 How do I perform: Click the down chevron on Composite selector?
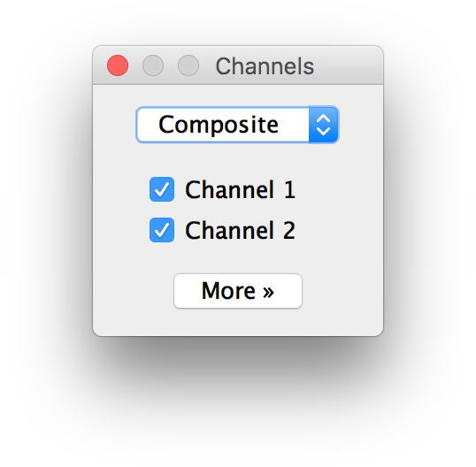323,131
